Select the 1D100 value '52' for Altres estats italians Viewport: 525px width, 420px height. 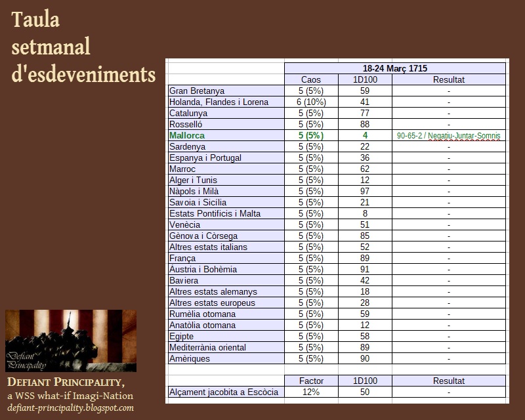[x=365, y=247]
